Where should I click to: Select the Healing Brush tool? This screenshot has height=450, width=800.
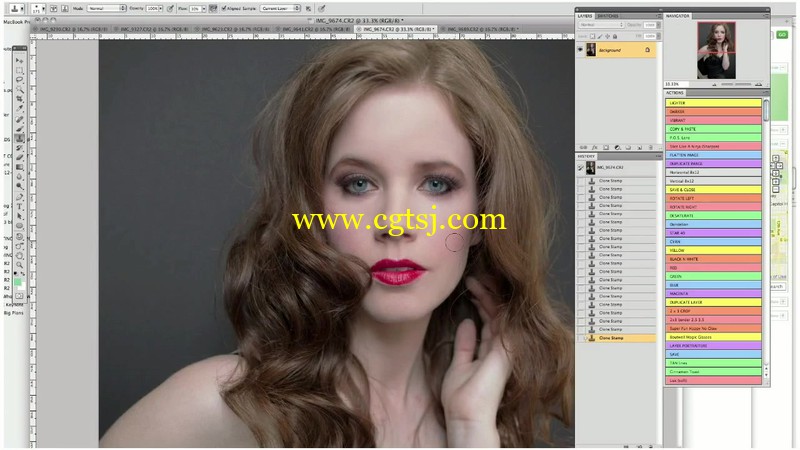(x=20, y=119)
